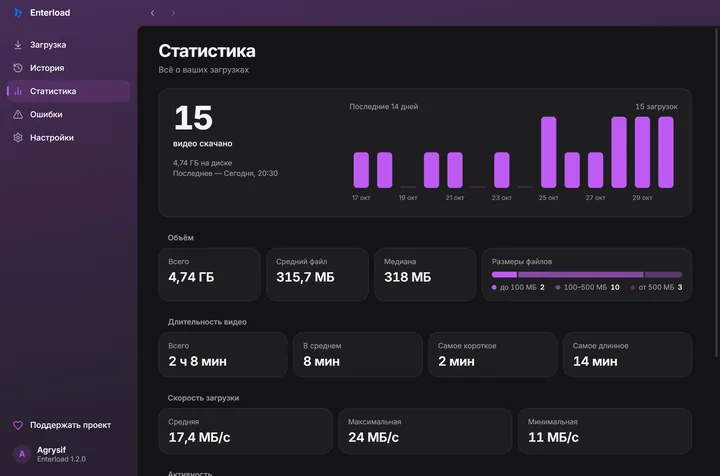
Task: Click the Agrysif avatar icon
Action: coord(22,454)
